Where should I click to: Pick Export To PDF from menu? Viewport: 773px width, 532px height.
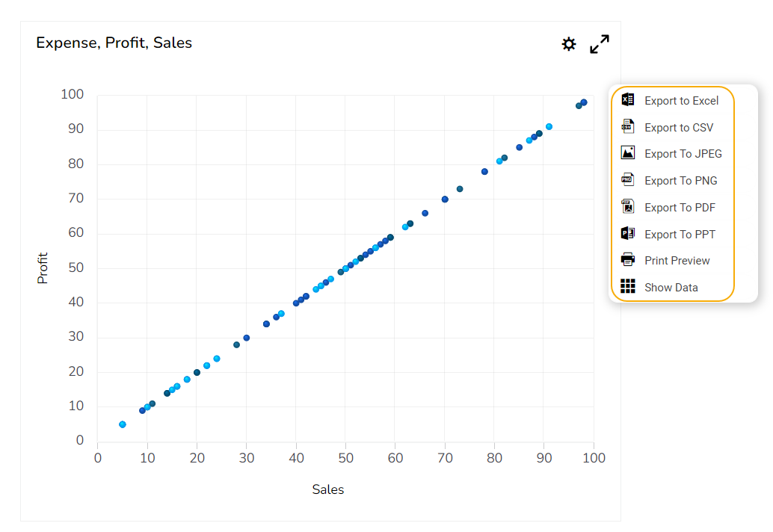tap(680, 208)
